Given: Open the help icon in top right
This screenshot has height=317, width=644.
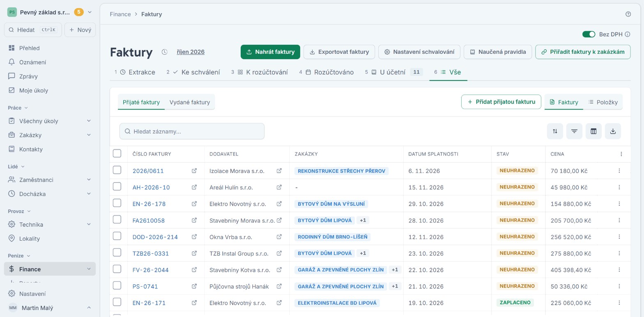Looking at the screenshot, I should coord(628,14).
